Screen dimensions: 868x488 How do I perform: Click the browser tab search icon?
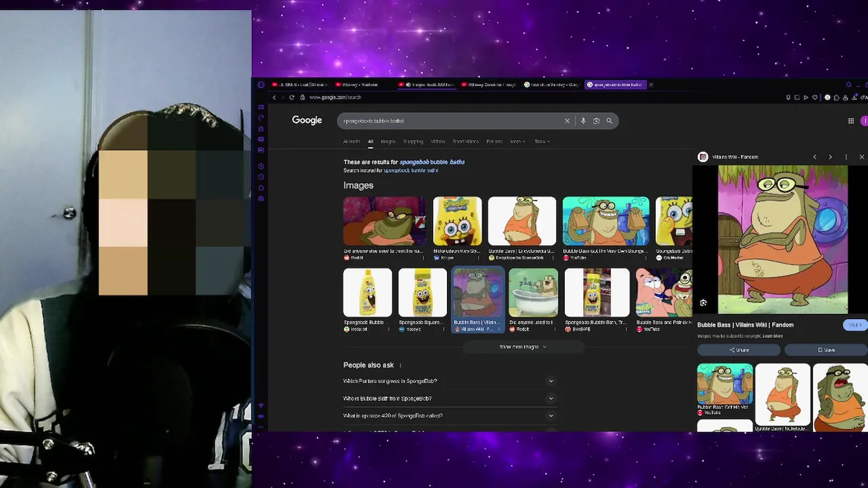849,85
